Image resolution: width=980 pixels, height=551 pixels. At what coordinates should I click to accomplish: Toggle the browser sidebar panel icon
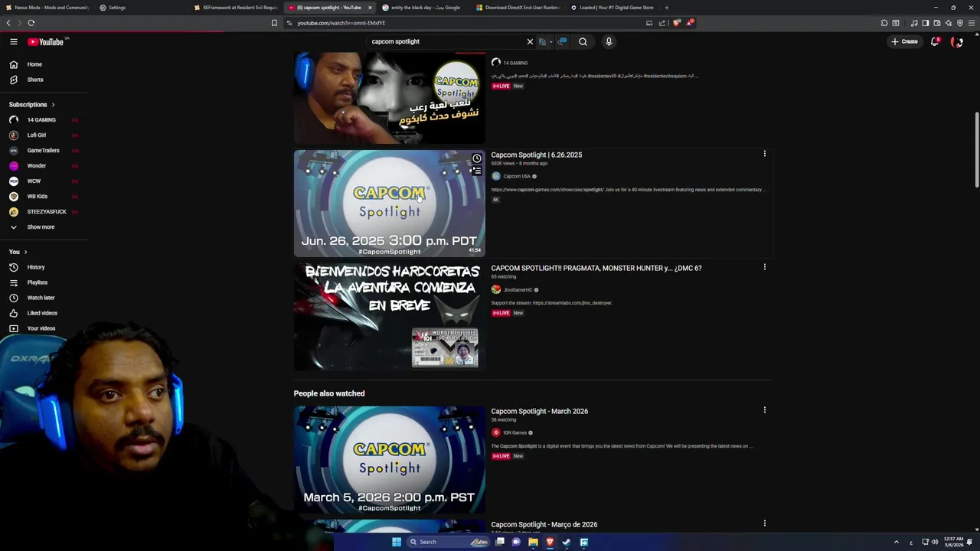[925, 23]
